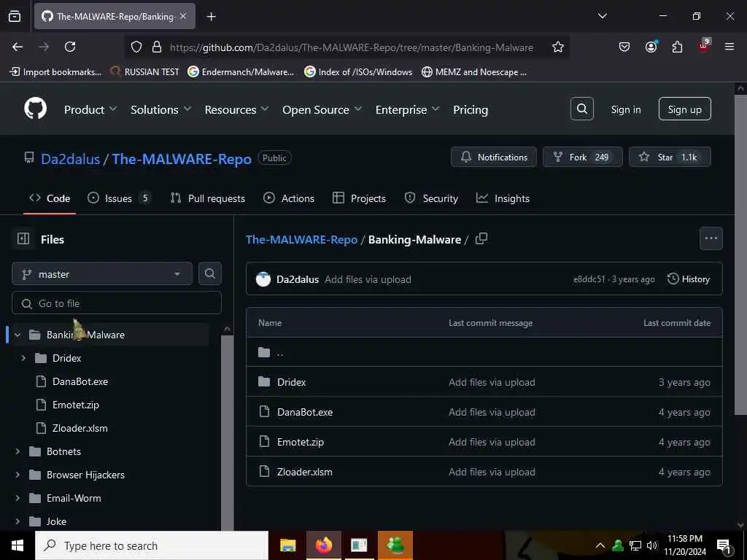Screen dimensions: 747x560
Task: Open Firefox View in the tab bar
Action: click(x=15, y=16)
